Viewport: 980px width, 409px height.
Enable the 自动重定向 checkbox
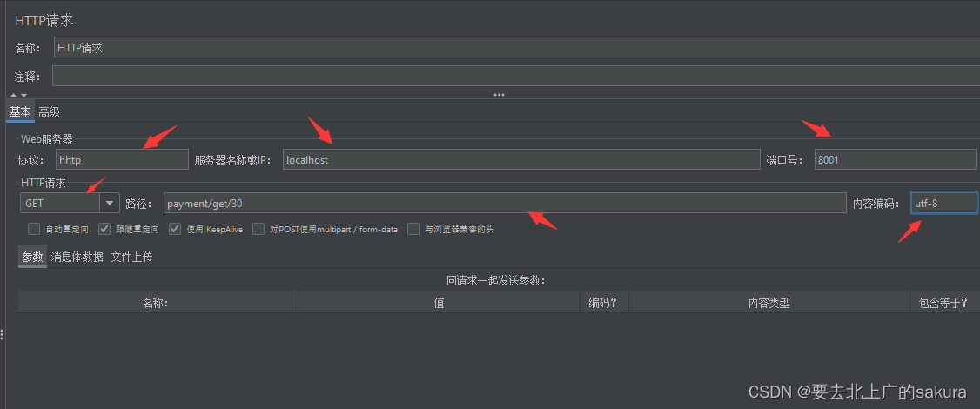(34, 229)
